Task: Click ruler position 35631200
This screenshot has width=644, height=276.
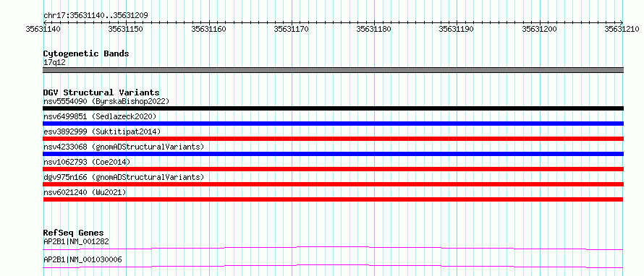Action: [540, 29]
